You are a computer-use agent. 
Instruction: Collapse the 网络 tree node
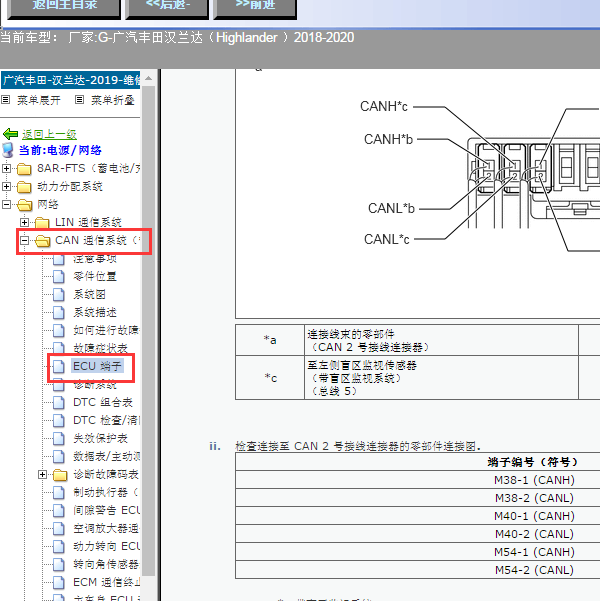coord(7,204)
